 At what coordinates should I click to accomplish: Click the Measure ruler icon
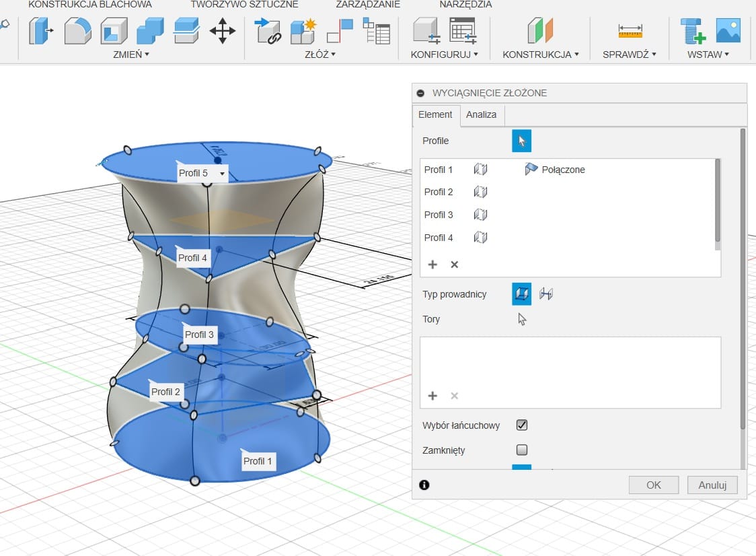[630, 31]
